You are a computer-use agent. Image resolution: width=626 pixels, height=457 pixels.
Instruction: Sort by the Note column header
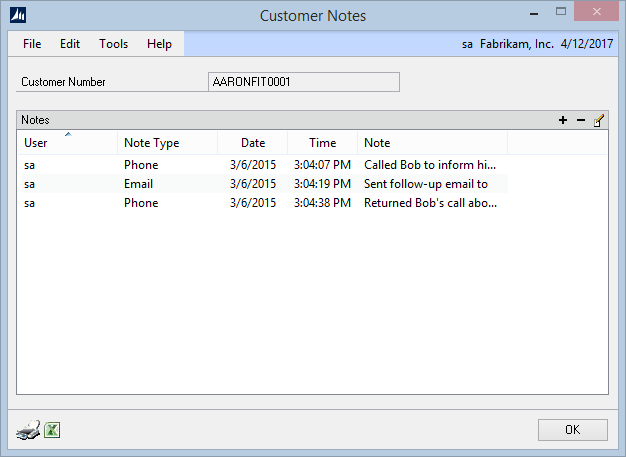(432, 142)
